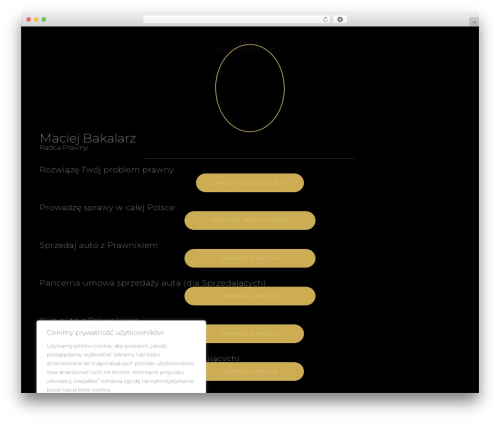Screen dimensions: 500x423
Task: Reload the page with the refresh icon
Action: (325, 19)
